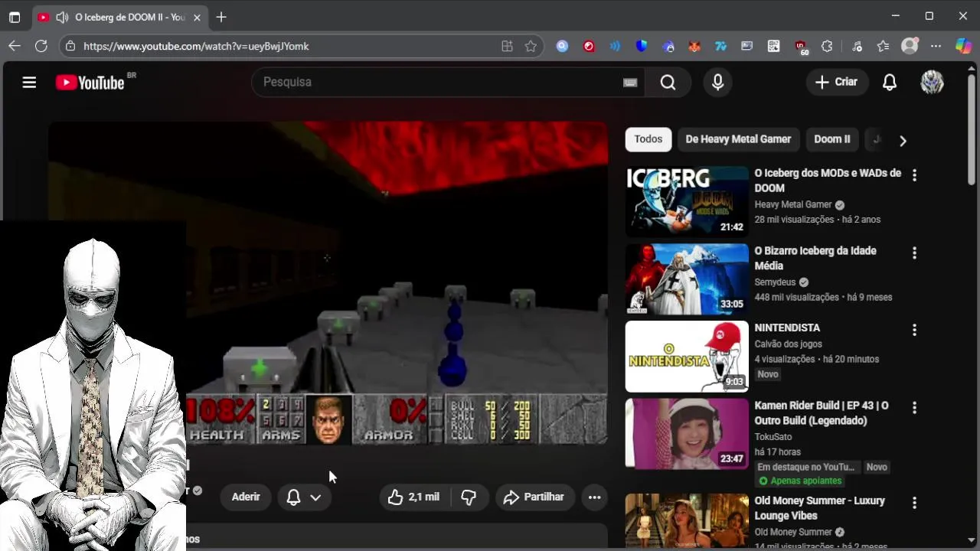Open the Semydeus channel link

pos(776,282)
